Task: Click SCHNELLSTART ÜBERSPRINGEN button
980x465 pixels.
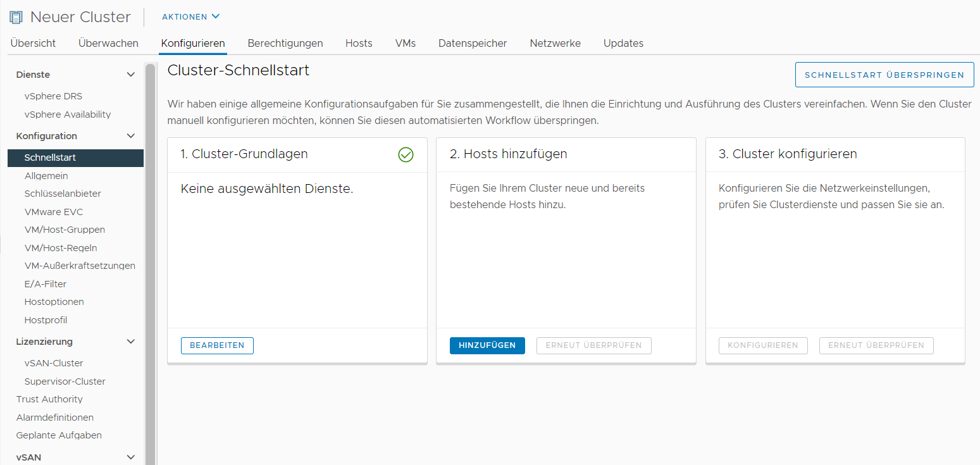Action: point(884,75)
